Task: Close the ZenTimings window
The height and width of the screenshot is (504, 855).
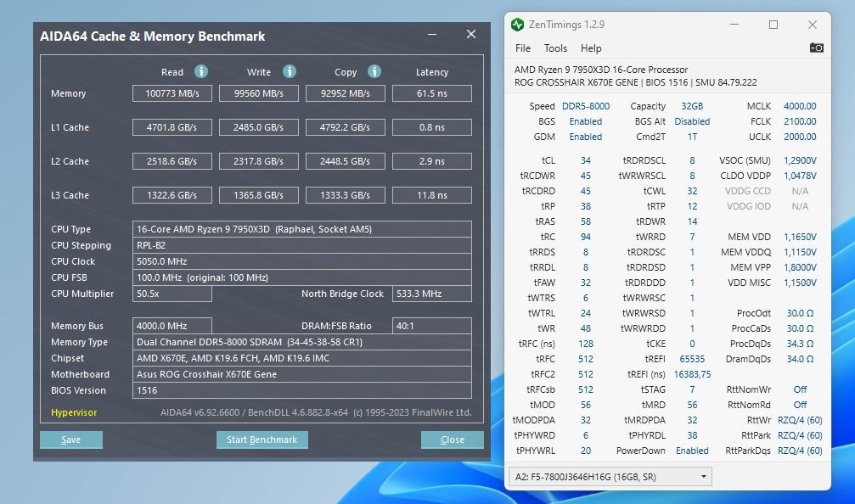Action: [x=813, y=25]
